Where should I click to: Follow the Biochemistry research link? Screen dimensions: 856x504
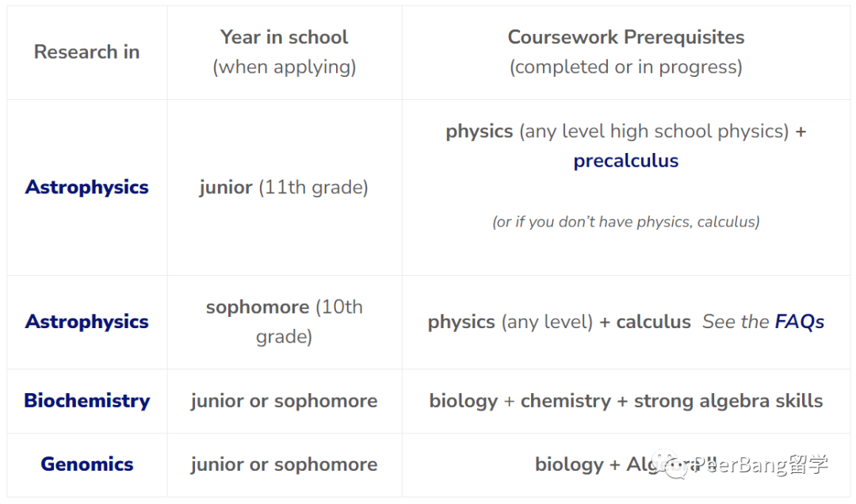[x=87, y=401]
